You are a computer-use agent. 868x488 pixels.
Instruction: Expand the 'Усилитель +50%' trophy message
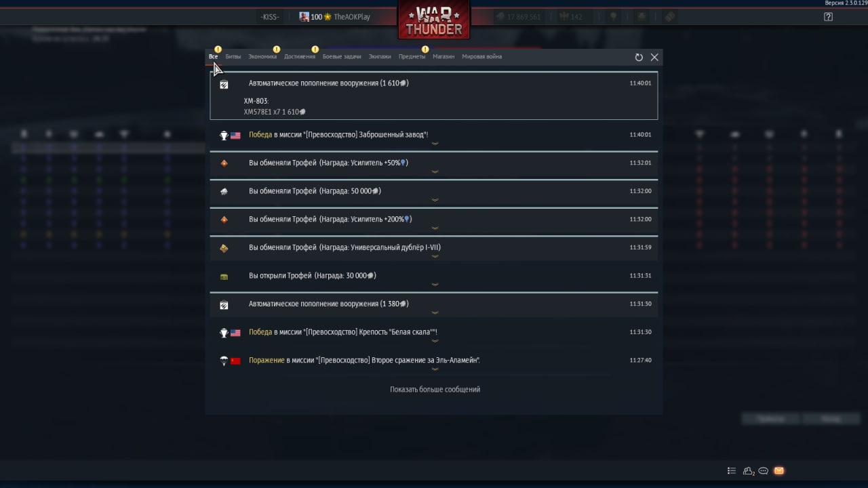(434, 164)
